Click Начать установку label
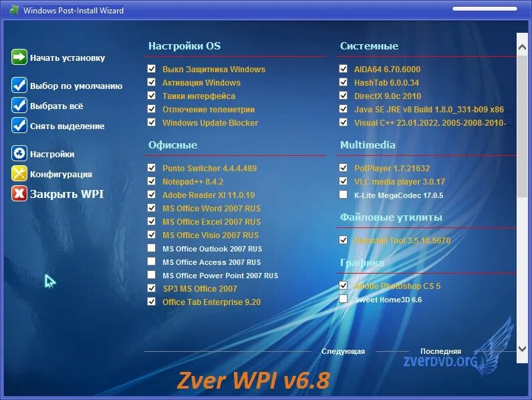 coord(68,58)
